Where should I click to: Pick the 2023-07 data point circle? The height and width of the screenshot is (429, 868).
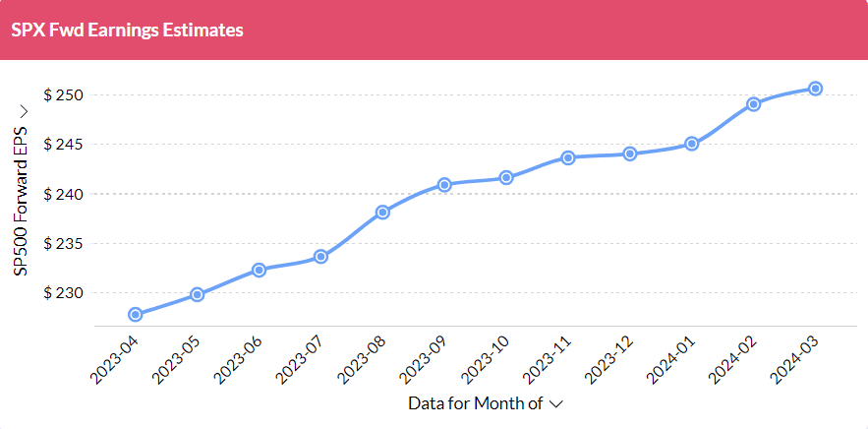pos(320,257)
